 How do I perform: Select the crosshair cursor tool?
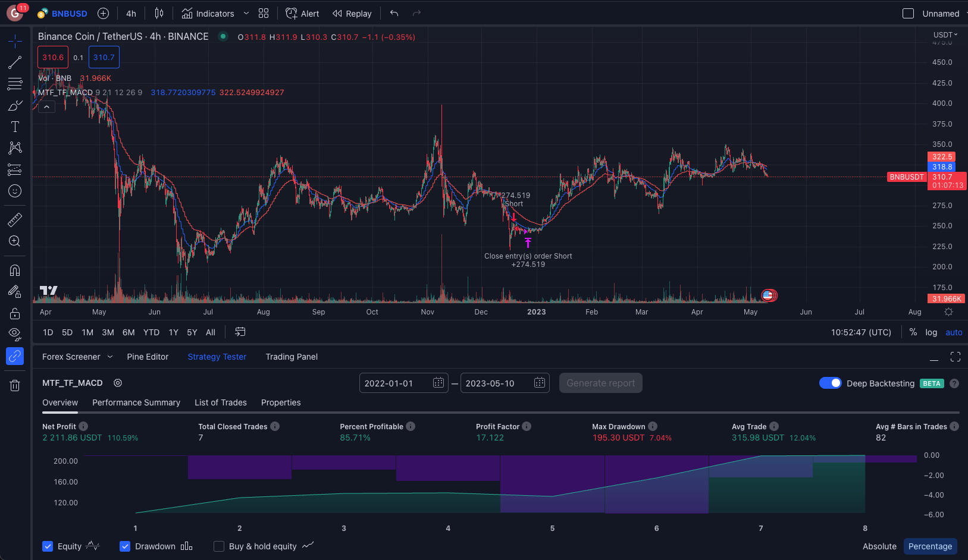click(15, 40)
